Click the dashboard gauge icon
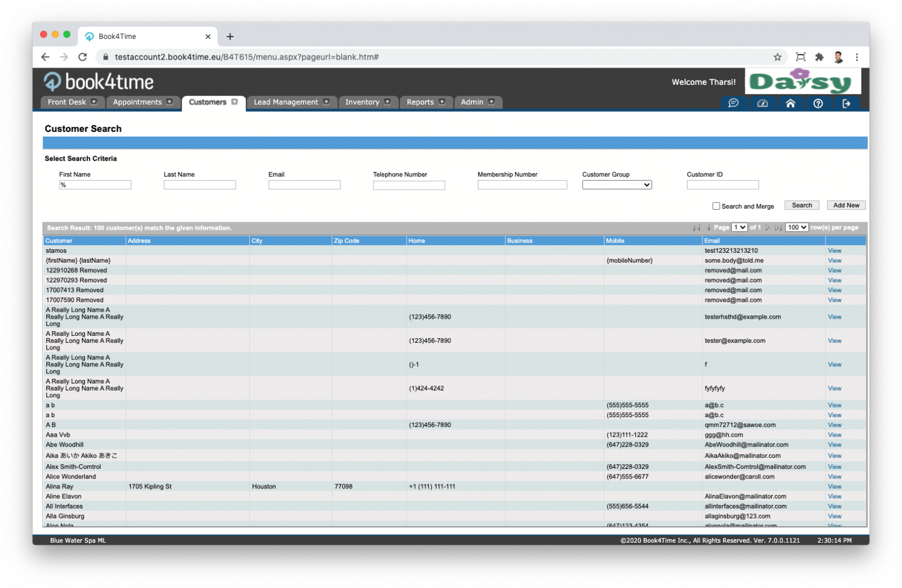This screenshot has width=902, height=588. 762,103
